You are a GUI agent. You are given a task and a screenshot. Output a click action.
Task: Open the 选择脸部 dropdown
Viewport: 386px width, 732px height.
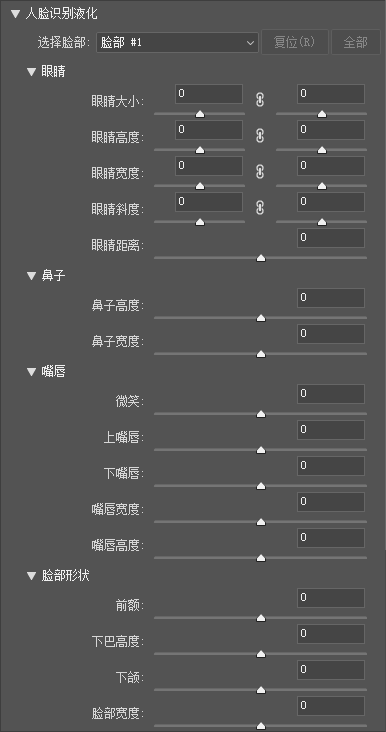pos(177,42)
